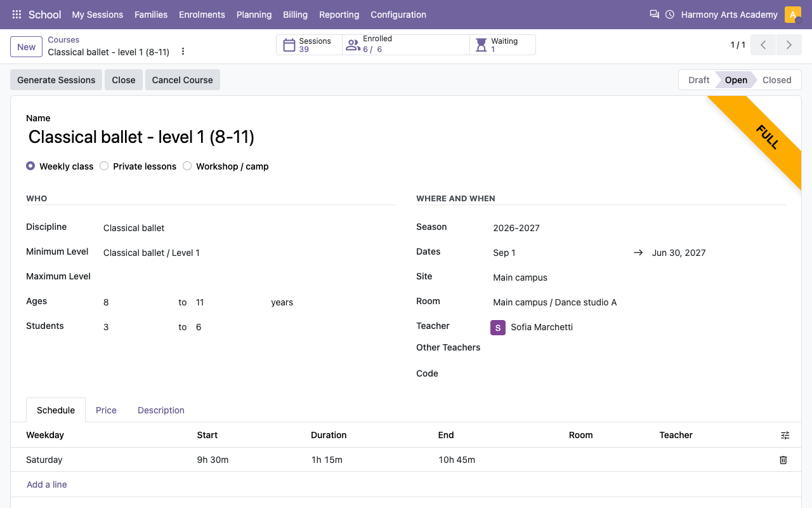The width and height of the screenshot is (812, 508).
Task: Edit end date Jun 30, 2027
Action: click(719, 253)
